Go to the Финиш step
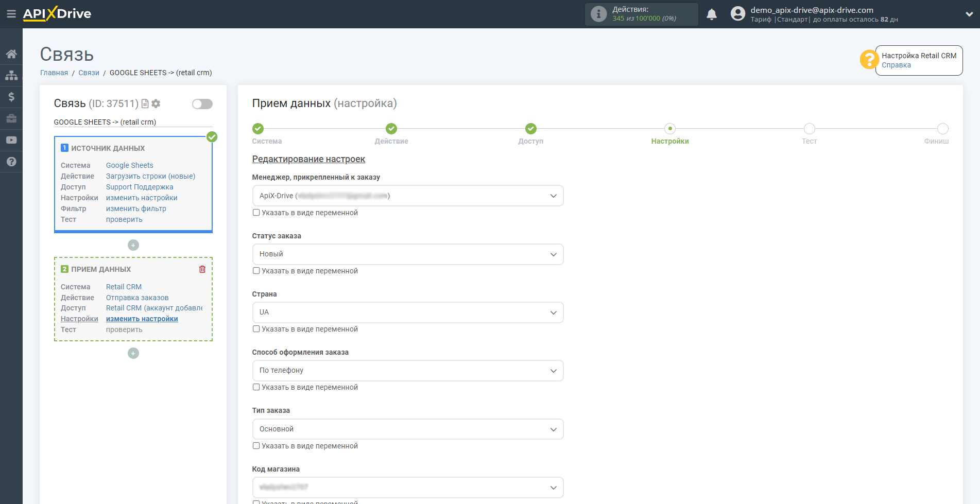The image size is (980, 504). pyautogui.click(x=943, y=129)
